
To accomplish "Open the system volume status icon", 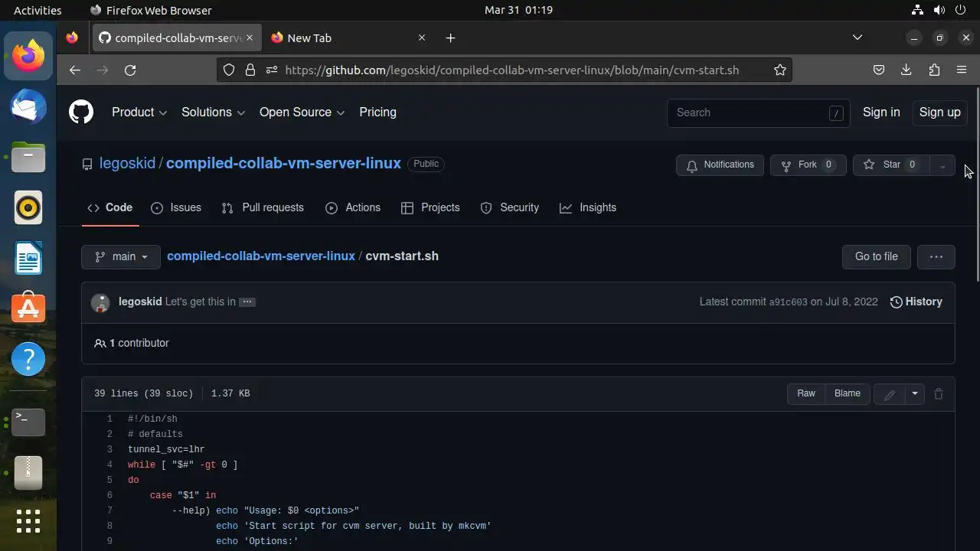I will tap(939, 10).
